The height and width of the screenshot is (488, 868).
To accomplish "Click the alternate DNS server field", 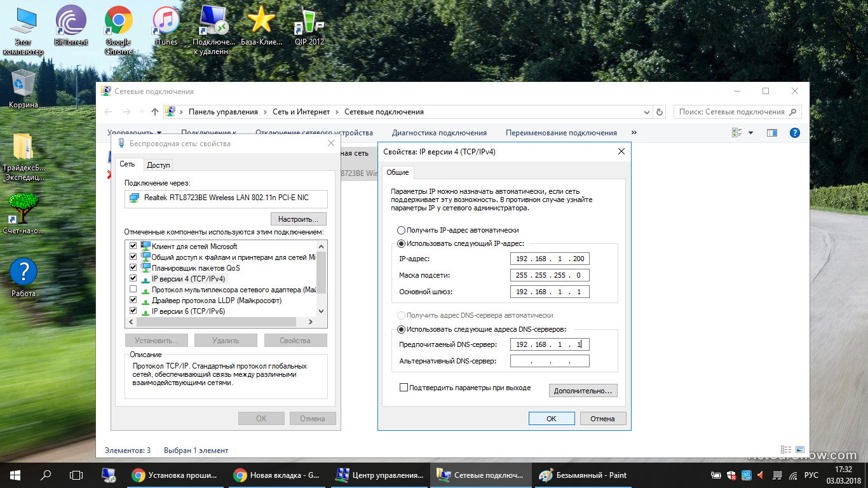I will 550,361.
